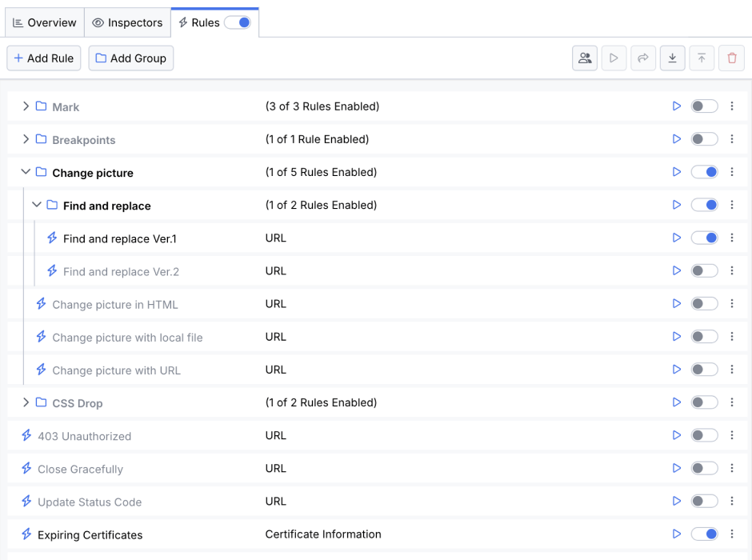Disable the Change picture group toggle
Viewport: 752px width, 560px height.
point(704,171)
